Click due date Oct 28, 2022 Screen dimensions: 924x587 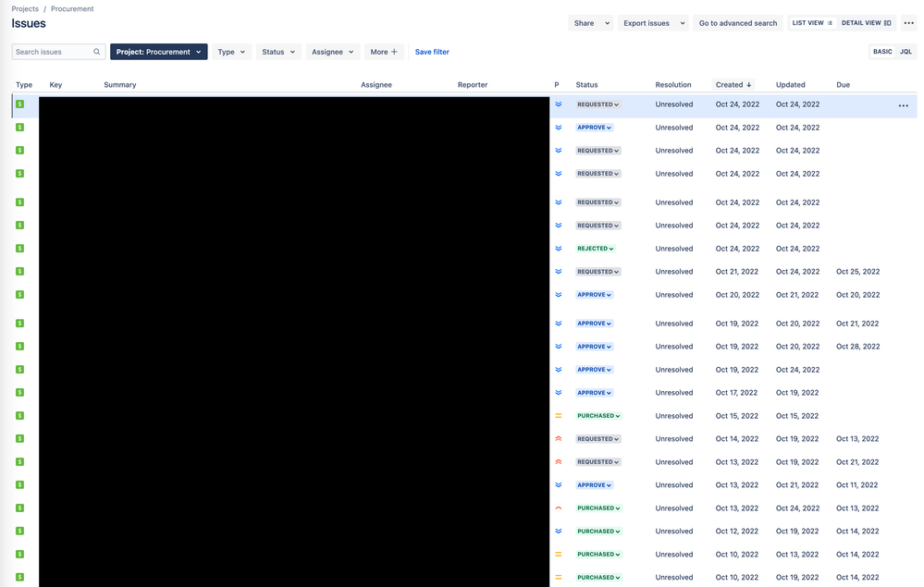[x=857, y=347]
